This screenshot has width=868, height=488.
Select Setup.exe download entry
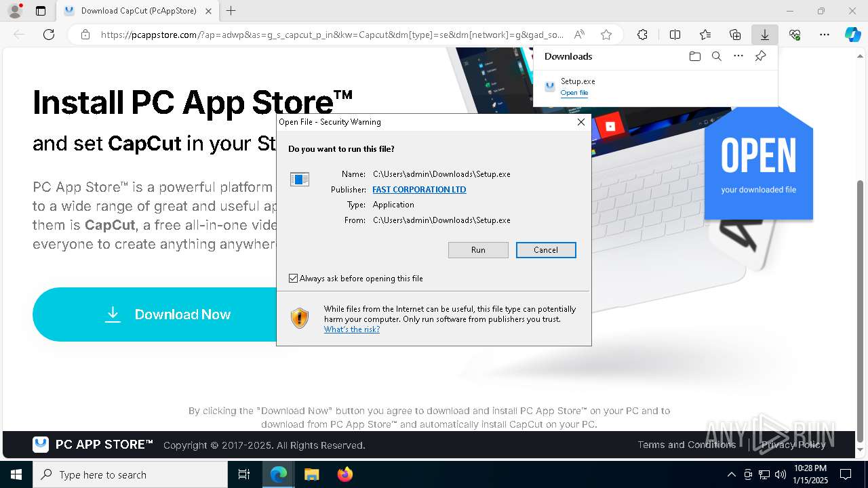click(x=655, y=87)
